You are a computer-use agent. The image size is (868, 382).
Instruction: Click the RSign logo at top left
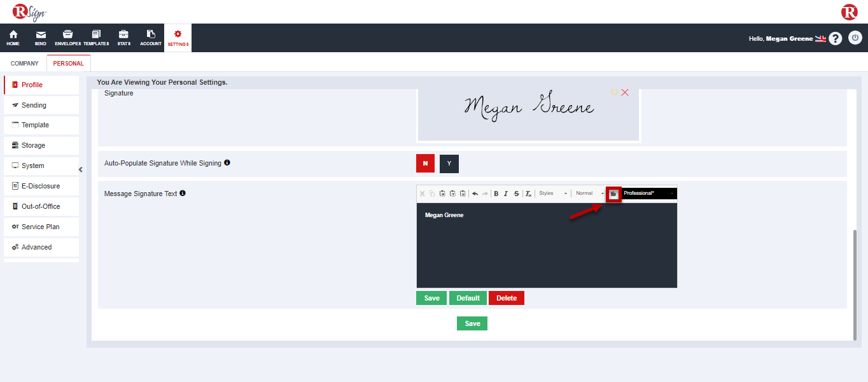29,11
